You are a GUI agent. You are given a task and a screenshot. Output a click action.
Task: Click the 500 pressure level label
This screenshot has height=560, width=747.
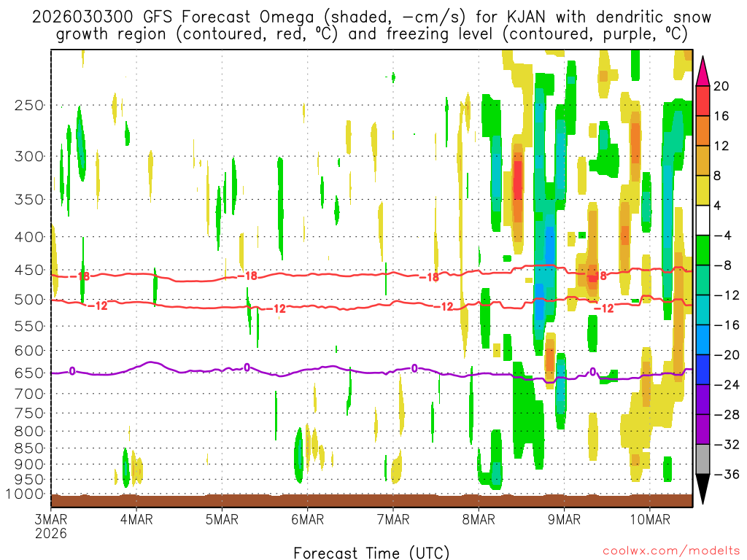pos(29,300)
